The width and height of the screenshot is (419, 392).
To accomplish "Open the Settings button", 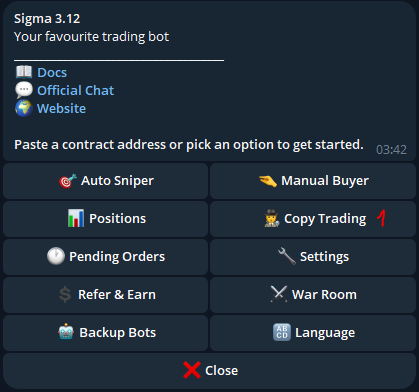I will coord(313,257).
